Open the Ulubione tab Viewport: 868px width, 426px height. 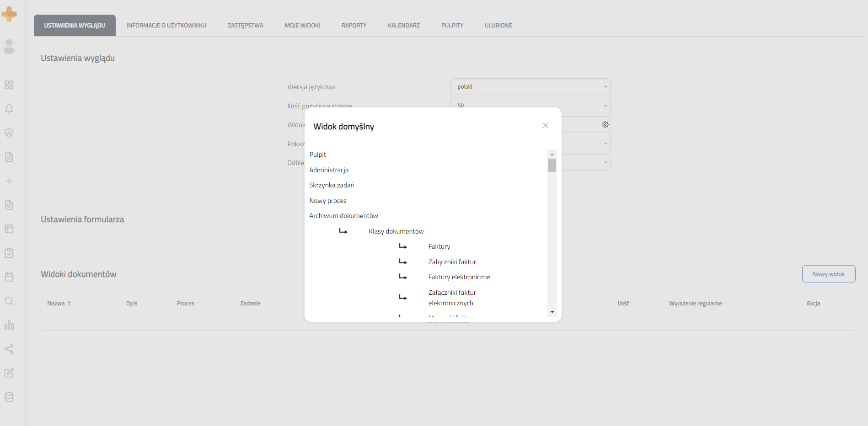(x=498, y=26)
